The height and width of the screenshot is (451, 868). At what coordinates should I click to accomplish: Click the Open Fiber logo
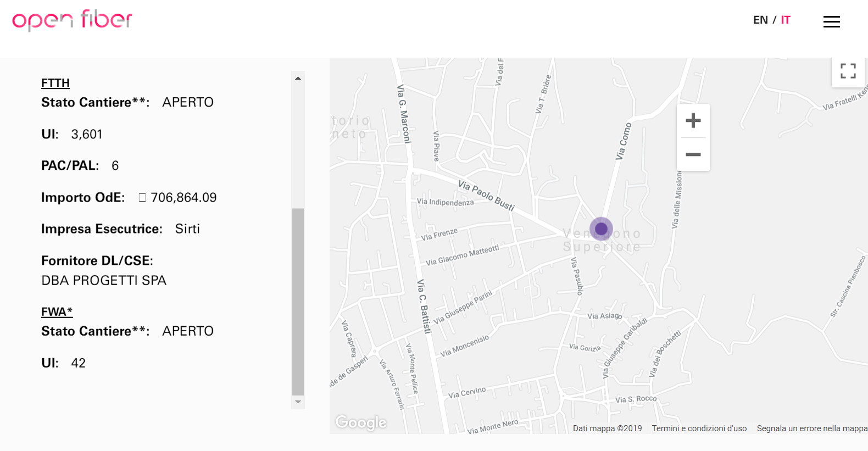pos(72,20)
